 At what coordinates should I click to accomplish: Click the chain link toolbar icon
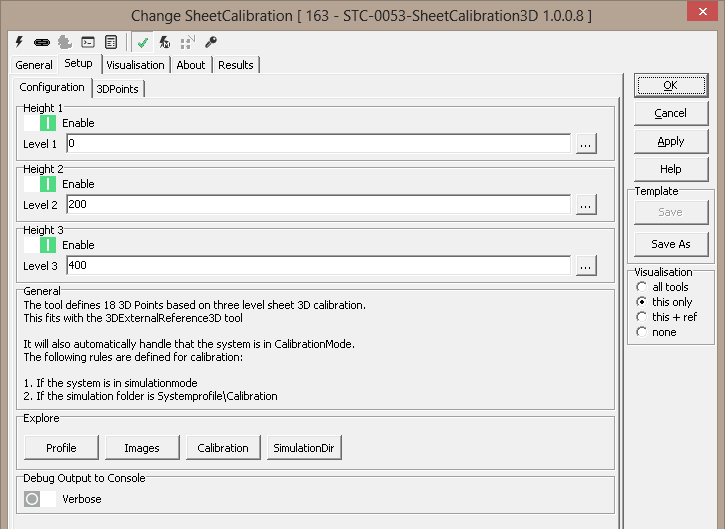pos(41,42)
